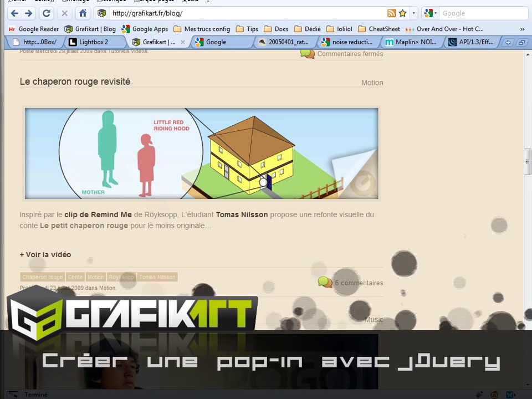Click the vertical page scrollbar thumb
The height and width of the screenshot is (399, 532).
pyautogui.click(x=527, y=161)
